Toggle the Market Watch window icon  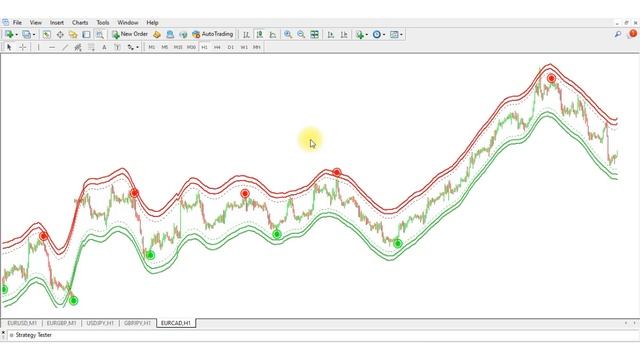point(47,35)
